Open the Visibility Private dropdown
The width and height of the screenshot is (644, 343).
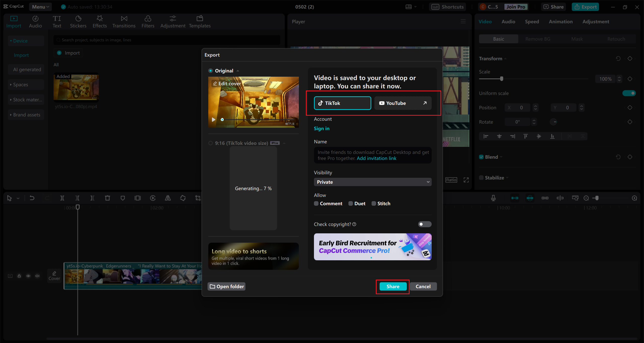click(x=373, y=182)
